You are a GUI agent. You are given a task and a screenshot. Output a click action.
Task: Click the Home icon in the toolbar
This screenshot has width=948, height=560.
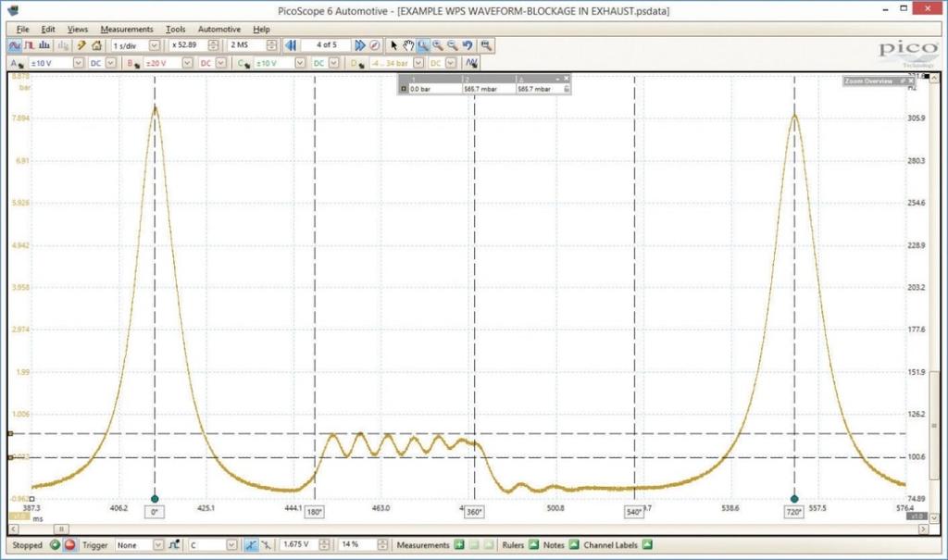[x=96, y=45]
